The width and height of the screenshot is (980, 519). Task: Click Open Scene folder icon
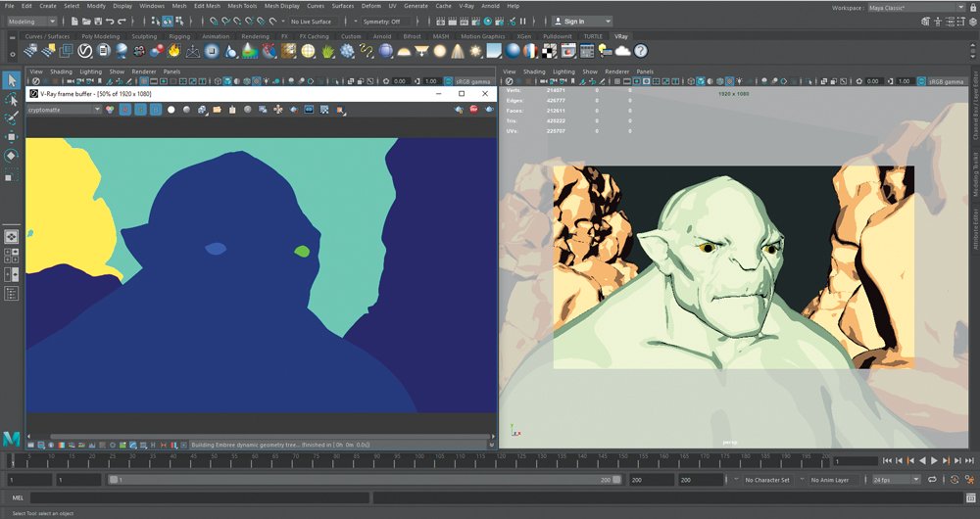87,22
